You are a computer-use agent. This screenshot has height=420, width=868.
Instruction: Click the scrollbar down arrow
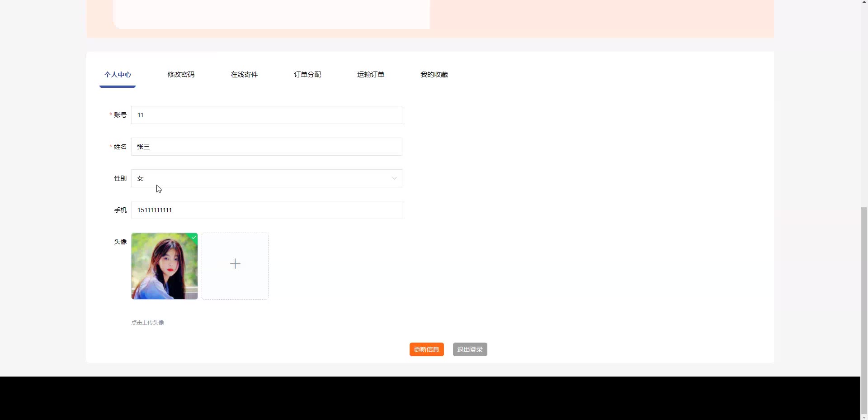864,417
